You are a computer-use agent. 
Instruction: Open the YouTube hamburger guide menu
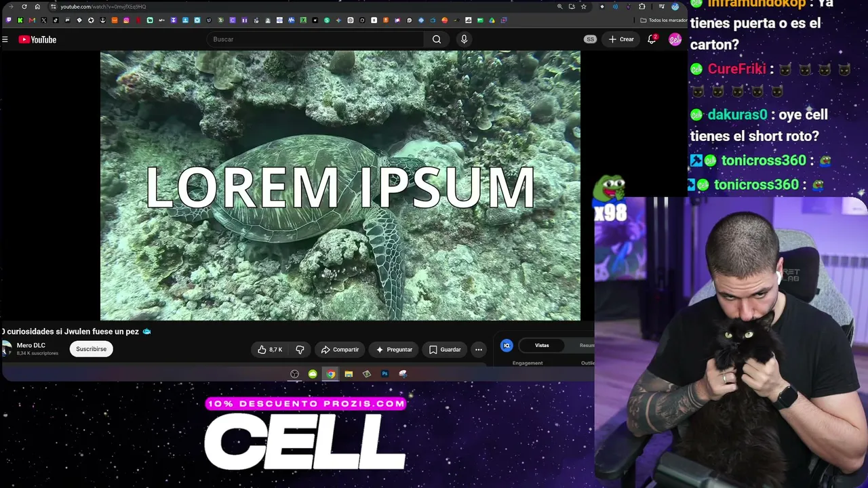tap(5, 39)
